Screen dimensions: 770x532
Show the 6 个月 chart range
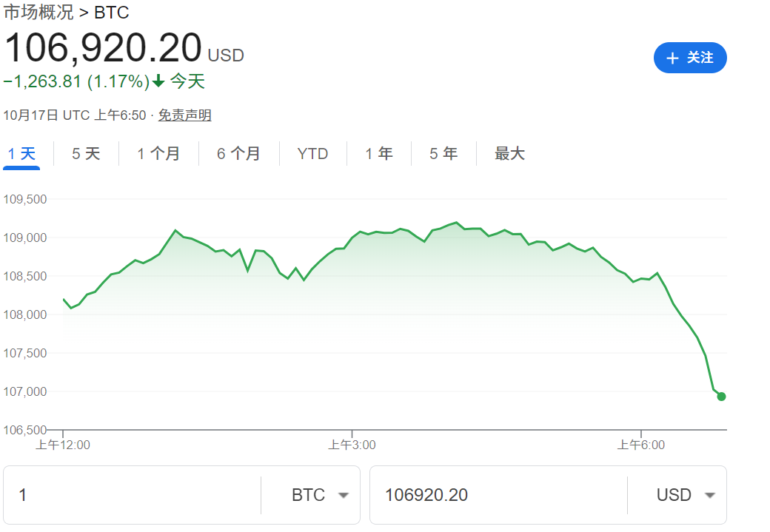click(x=238, y=154)
